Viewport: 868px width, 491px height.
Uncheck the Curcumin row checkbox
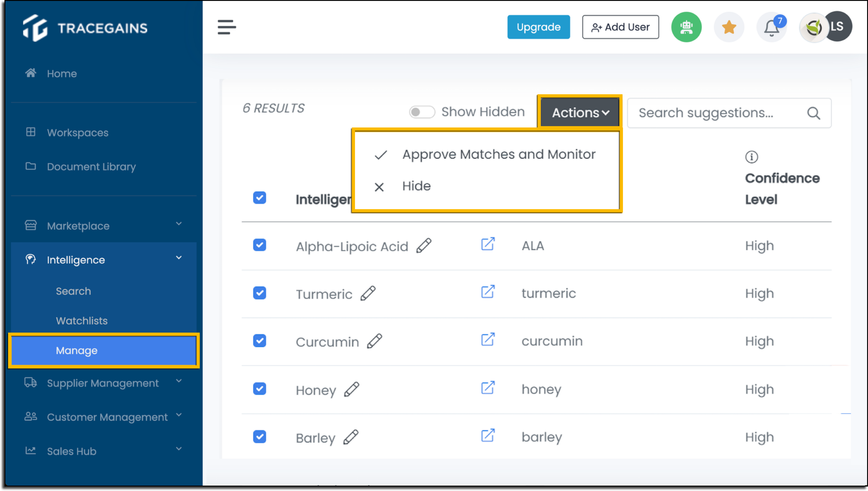coord(260,341)
